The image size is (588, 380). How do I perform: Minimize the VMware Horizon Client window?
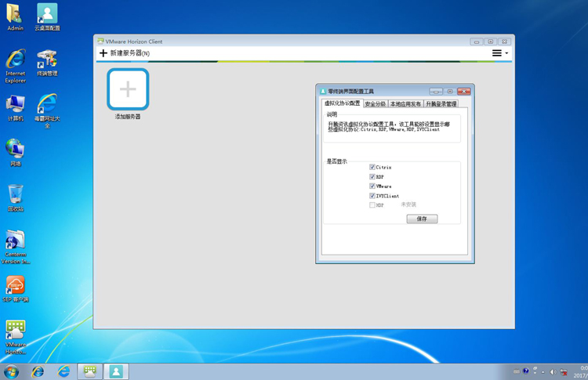click(476, 42)
